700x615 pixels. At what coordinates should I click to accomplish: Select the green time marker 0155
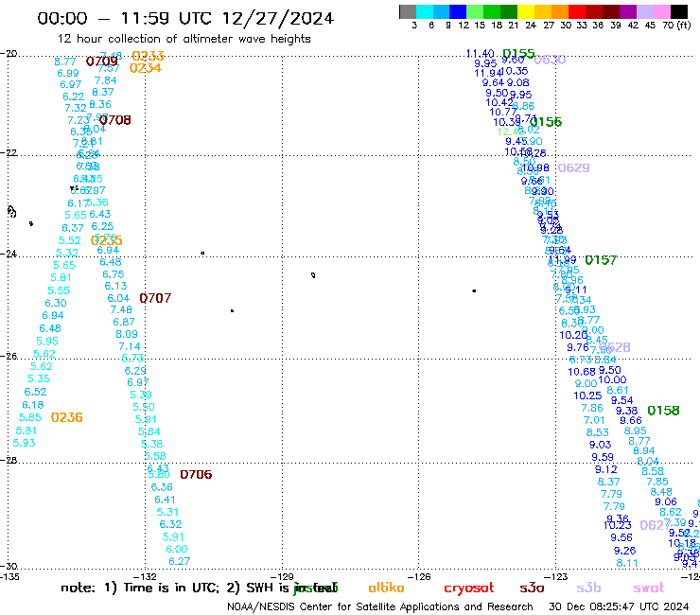(x=518, y=54)
